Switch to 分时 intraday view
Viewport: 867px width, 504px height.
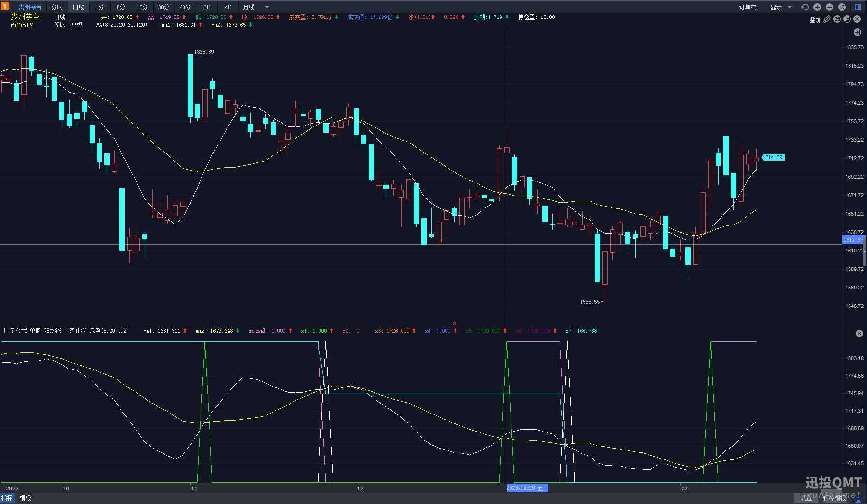tap(57, 7)
